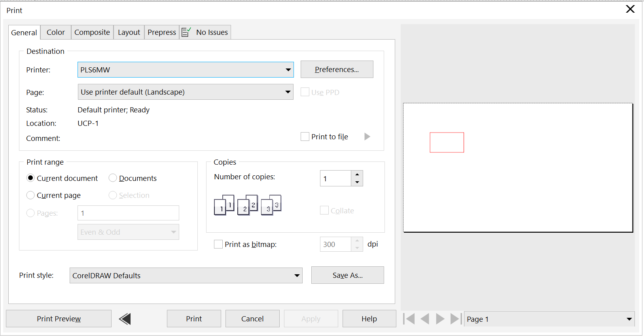Go to previous page in preview
This screenshot has width=644, height=336.
(424, 319)
